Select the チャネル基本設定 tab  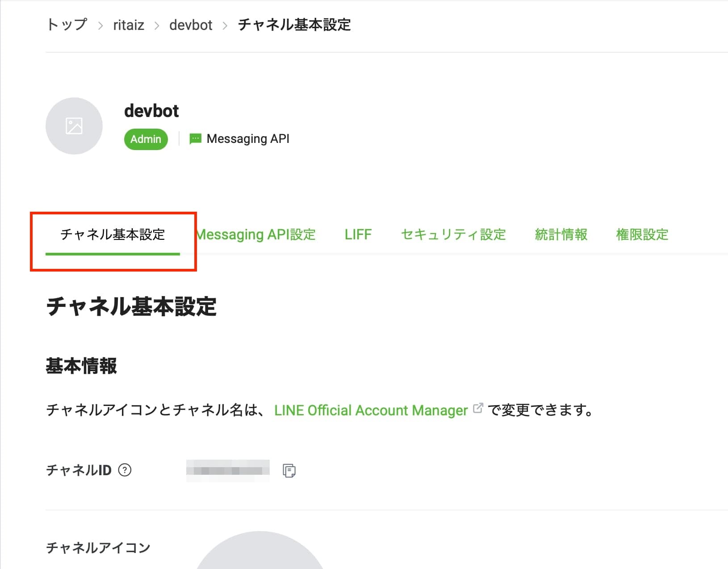(x=113, y=235)
